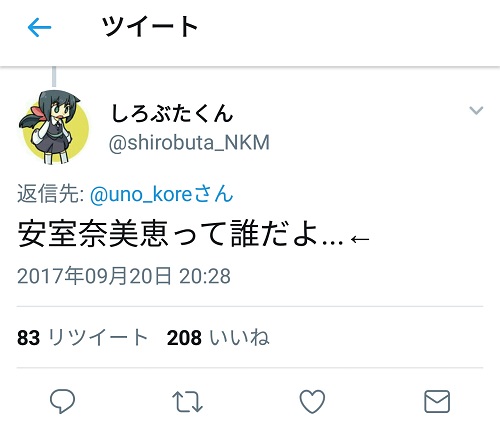This screenshot has height=422, width=500.
Task: View the 83 リツイート list
Action: click(83, 337)
